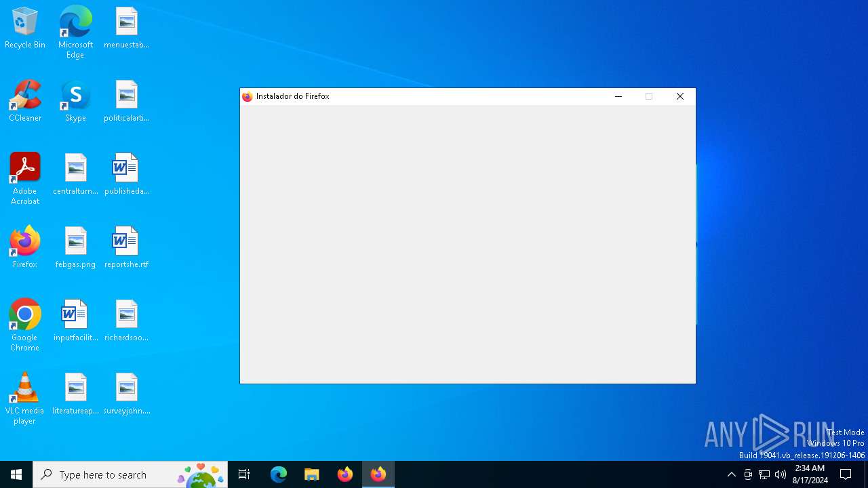Open the volume control tray icon
Image resolution: width=868 pixels, height=488 pixels.
(x=781, y=474)
